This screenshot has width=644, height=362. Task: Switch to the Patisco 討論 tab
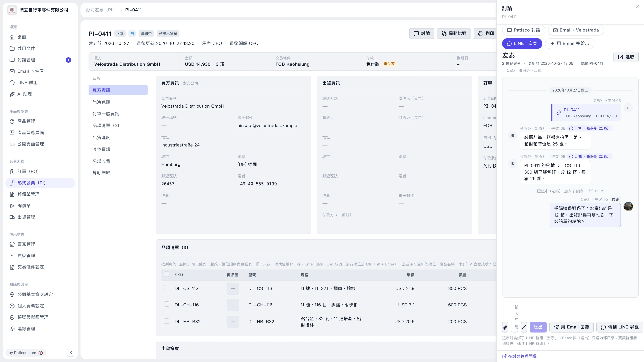(x=523, y=30)
